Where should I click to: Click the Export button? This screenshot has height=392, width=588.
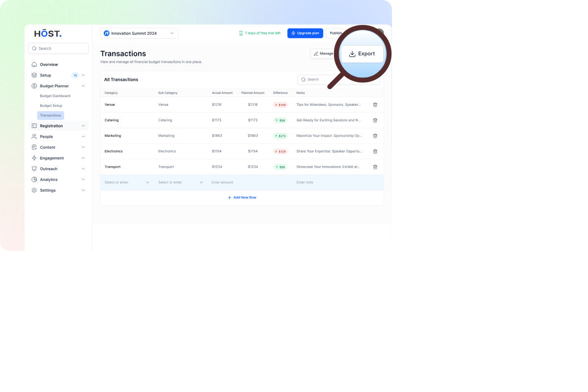[x=362, y=54]
